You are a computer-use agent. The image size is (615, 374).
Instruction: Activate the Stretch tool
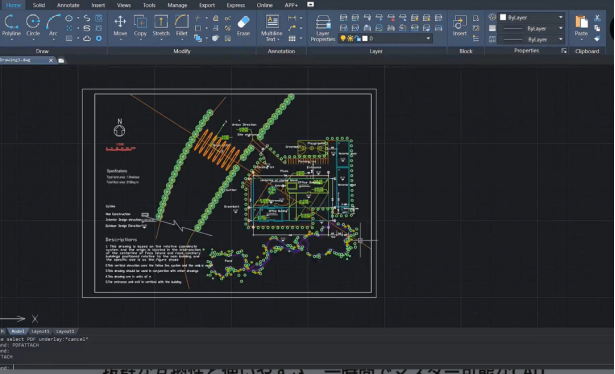coord(161,25)
